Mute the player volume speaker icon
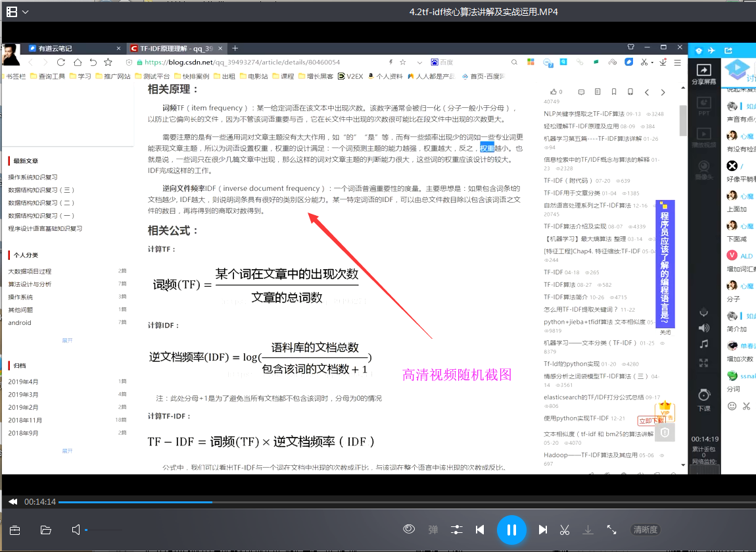Screen dimensions: 756x552 pyautogui.click(x=76, y=530)
